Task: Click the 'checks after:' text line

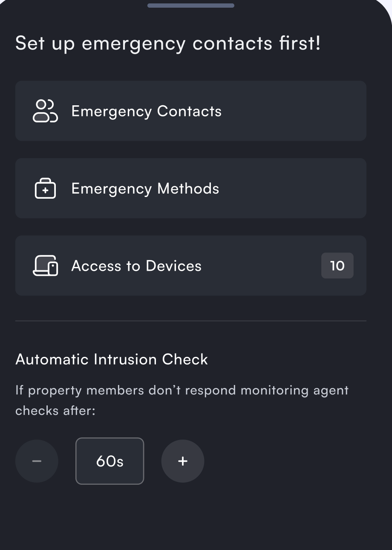Action: (55, 411)
